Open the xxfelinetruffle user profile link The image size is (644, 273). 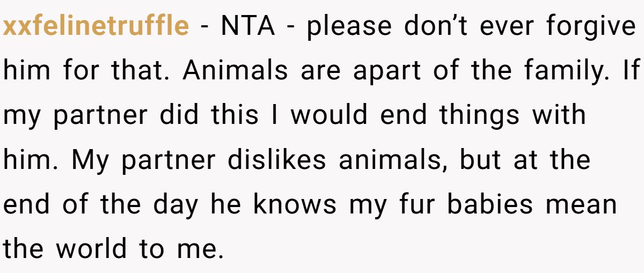pos(96,27)
